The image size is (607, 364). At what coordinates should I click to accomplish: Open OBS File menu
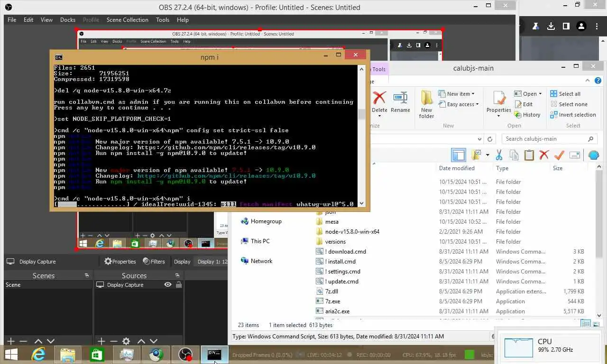coord(12,20)
